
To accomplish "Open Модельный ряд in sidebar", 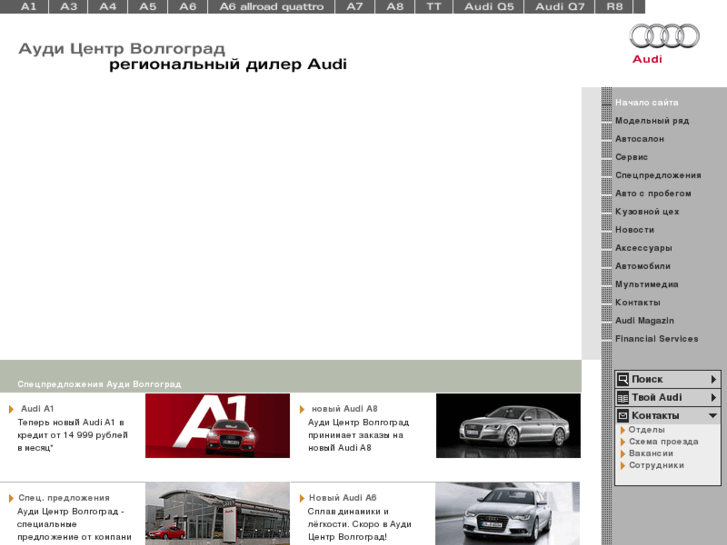I will coord(652,121).
